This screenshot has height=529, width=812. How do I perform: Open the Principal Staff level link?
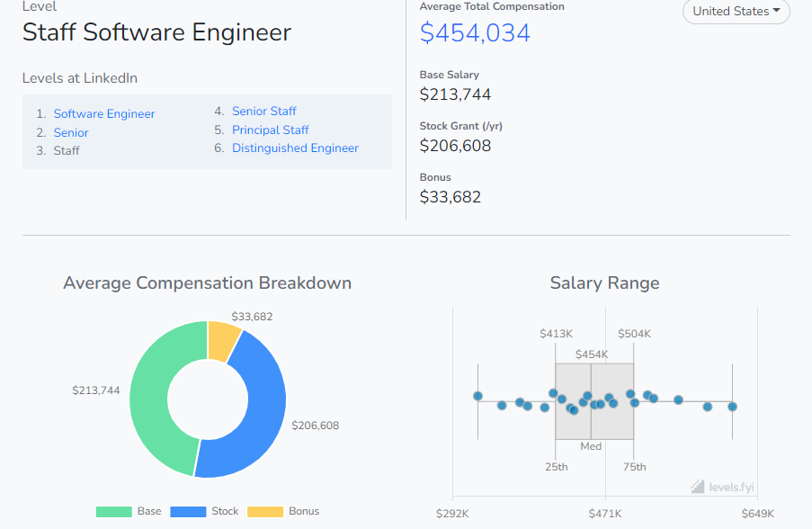pyautogui.click(x=271, y=130)
